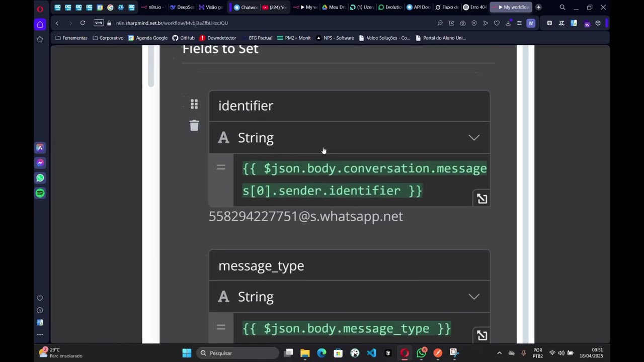Image resolution: width=644 pixels, height=362 pixels.
Task: Open the Ferramentas bookmarks folder
Action: [71, 38]
